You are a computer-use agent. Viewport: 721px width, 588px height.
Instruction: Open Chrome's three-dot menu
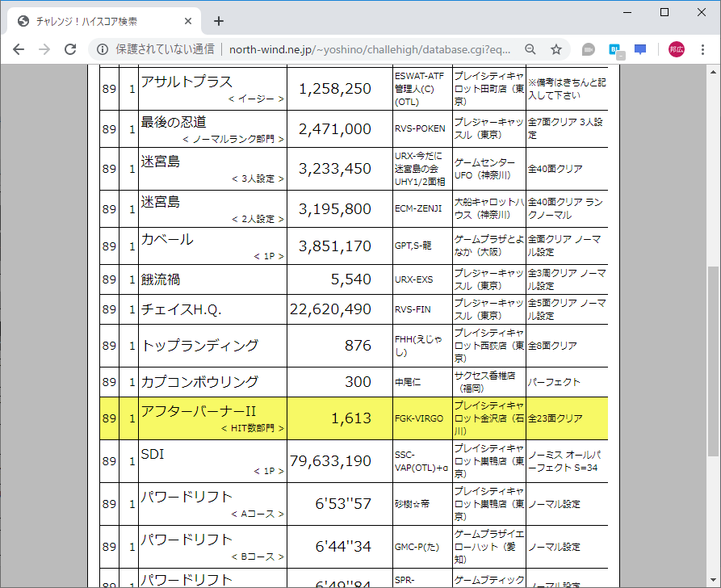click(x=702, y=49)
